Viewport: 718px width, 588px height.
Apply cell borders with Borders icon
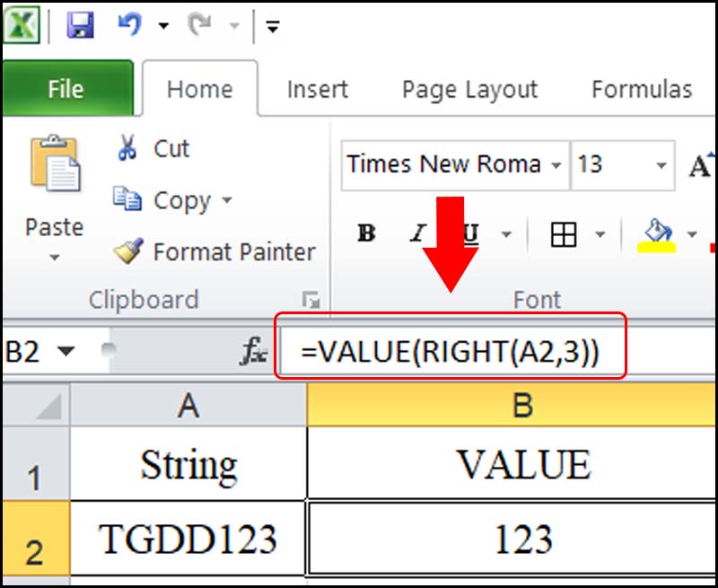click(x=564, y=234)
